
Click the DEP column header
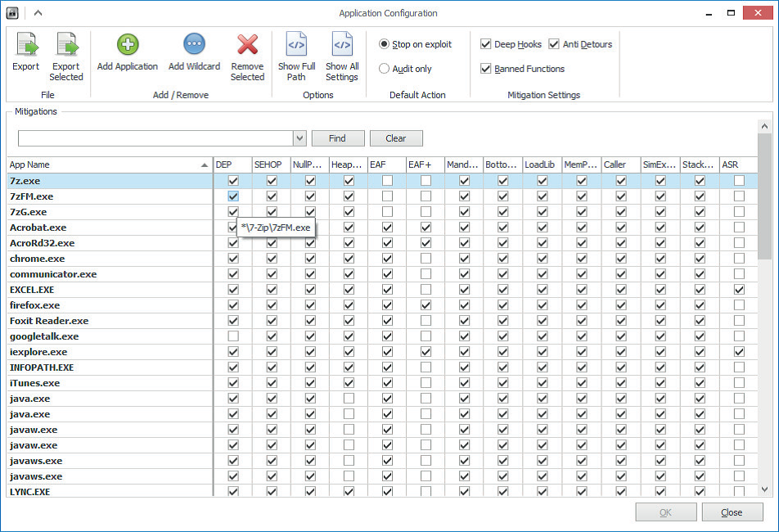[x=232, y=165]
